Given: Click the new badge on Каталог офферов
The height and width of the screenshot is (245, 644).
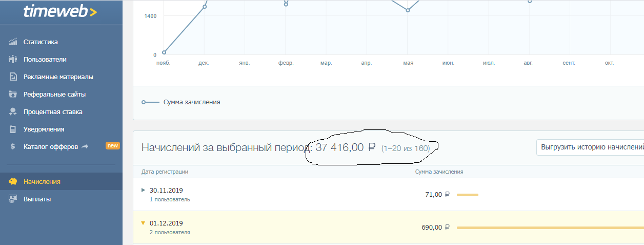Looking at the screenshot, I should 112,146.
